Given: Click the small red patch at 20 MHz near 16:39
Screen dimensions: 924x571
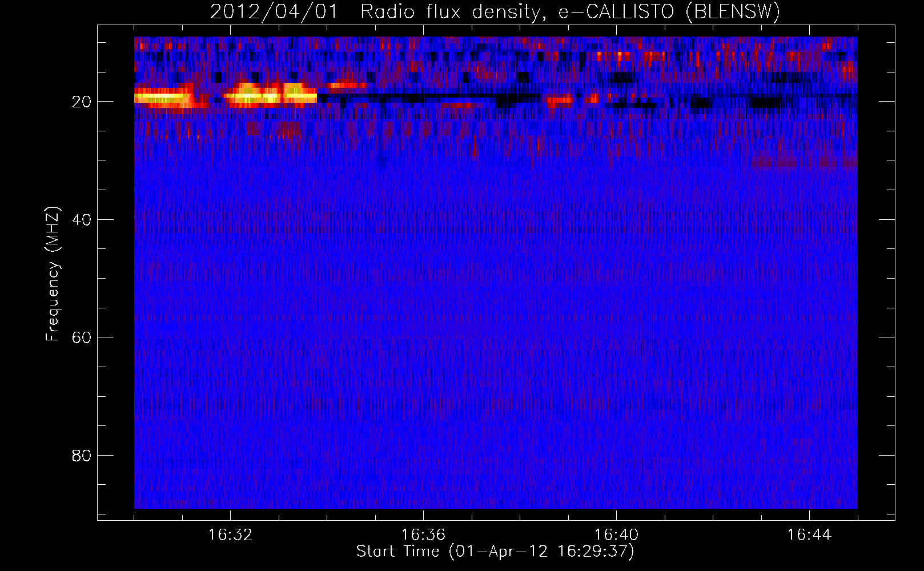Looking at the screenshot, I should point(560,101).
